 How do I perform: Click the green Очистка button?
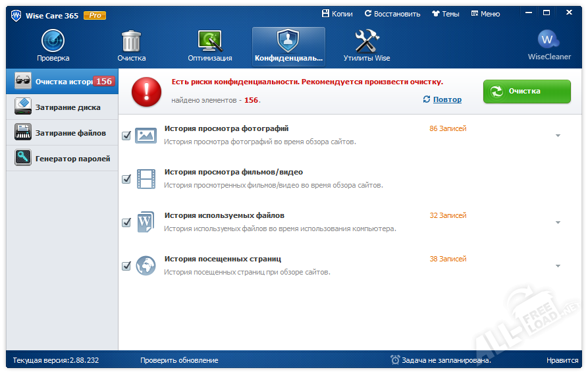pos(527,92)
